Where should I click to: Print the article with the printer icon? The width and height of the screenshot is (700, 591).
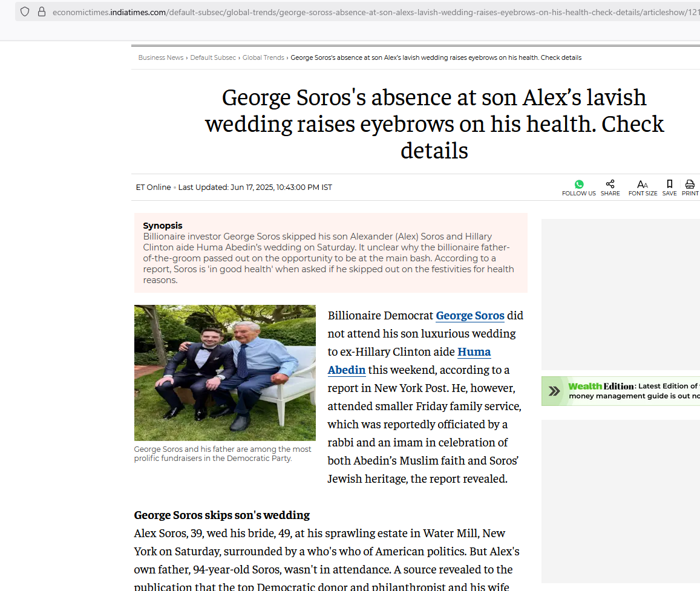point(690,184)
